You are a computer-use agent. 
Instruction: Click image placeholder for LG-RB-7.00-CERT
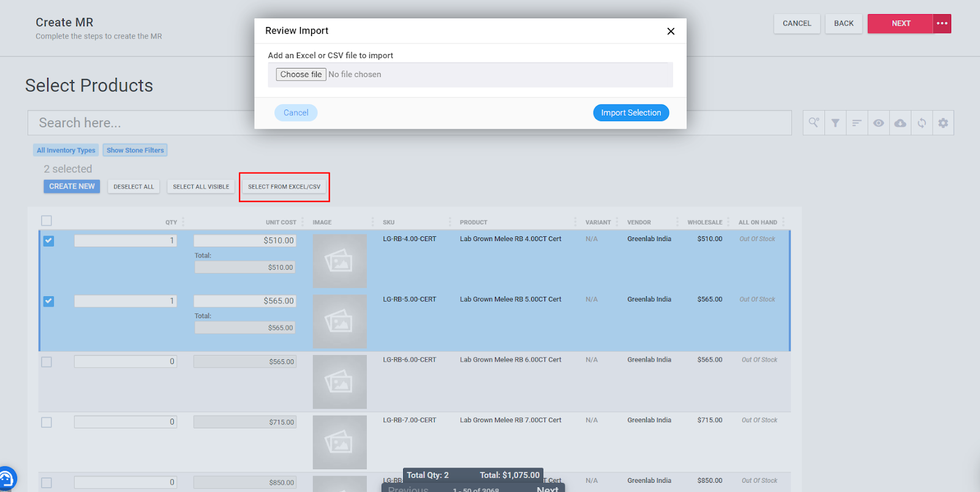point(340,442)
